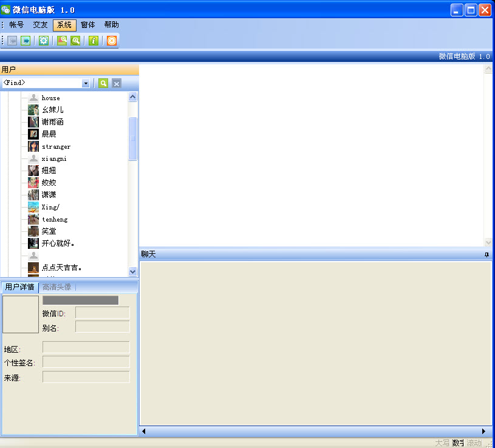Select house's blank avatar icon
The image size is (495, 448).
(33, 98)
